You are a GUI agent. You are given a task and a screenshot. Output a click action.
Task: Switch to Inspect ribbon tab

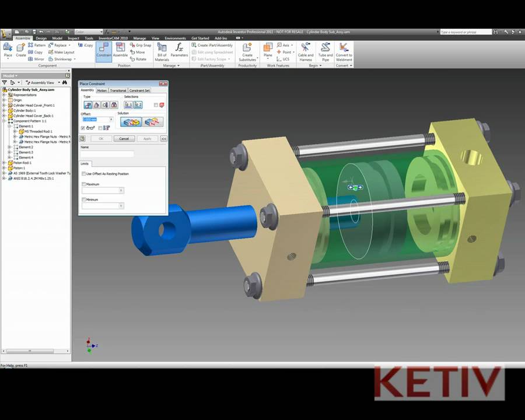pyautogui.click(x=73, y=38)
